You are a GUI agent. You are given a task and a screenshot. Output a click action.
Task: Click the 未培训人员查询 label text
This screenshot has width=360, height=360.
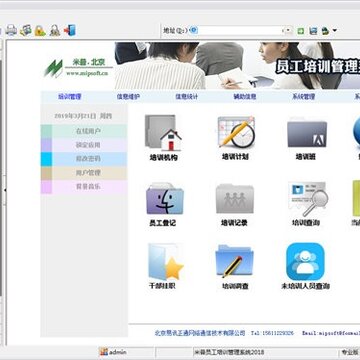(305, 286)
